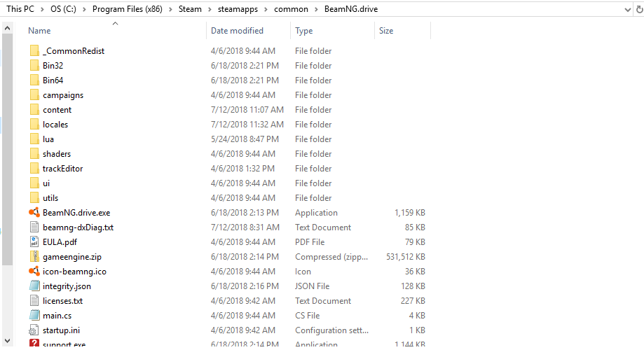Select the _CommonRedist folder name
Image resolution: width=644 pixels, height=350 pixels.
(x=74, y=51)
